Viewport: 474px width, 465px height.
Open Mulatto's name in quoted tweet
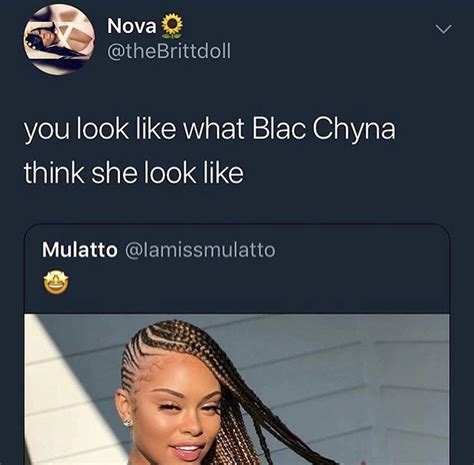click(80, 250)
